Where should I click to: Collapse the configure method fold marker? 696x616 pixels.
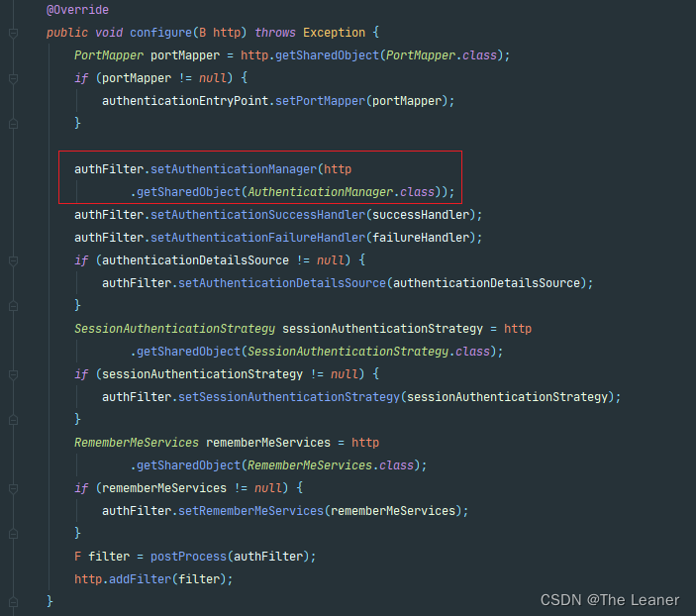point(13,33)
